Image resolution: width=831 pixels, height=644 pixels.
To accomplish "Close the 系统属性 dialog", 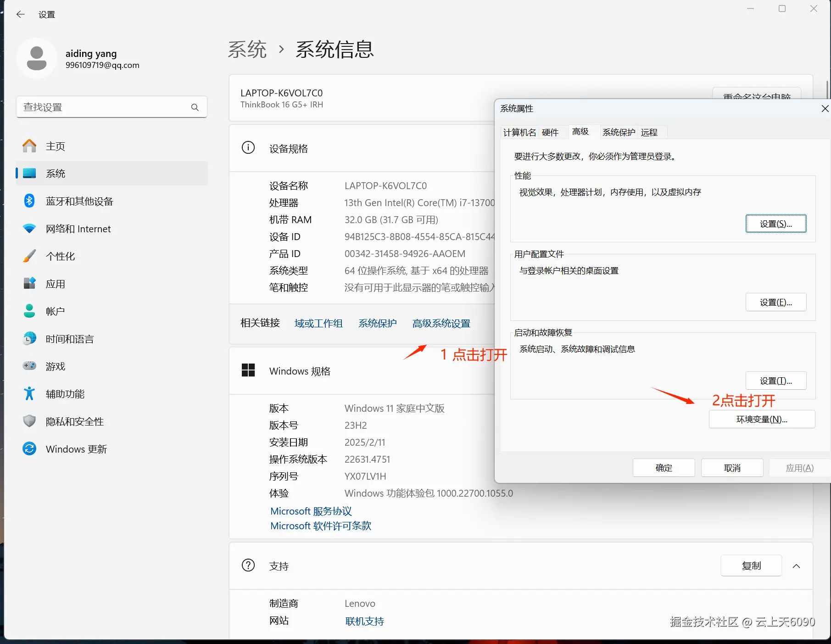I will click(x=825, y=109).
